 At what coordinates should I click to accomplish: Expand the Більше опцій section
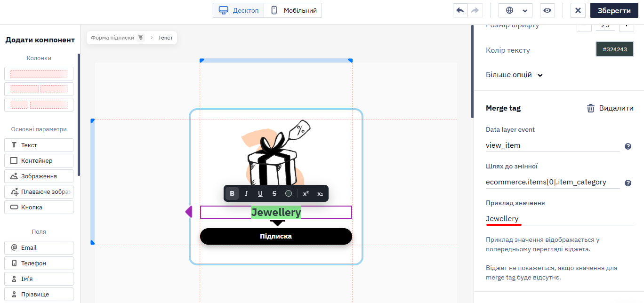click(x=514, y=75)
